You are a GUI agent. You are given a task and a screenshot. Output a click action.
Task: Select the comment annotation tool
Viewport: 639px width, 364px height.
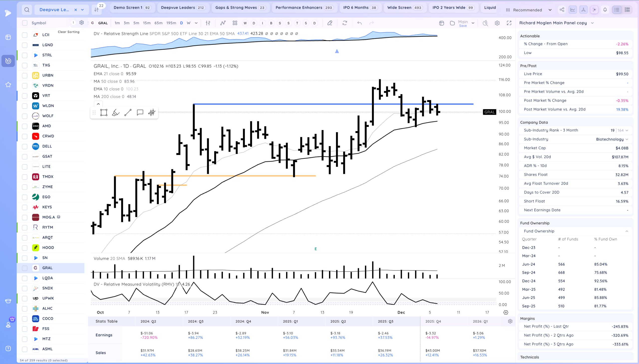click(140, 112)
